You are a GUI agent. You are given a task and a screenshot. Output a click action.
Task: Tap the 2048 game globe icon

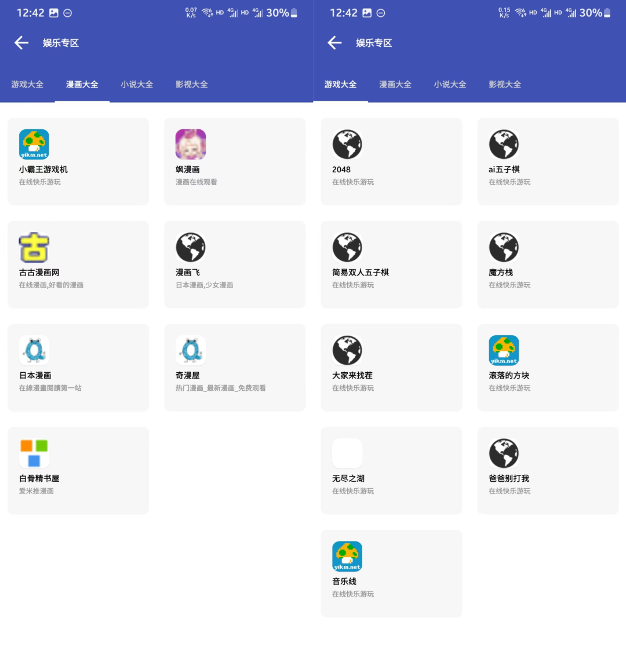click(x=347, y=144)
